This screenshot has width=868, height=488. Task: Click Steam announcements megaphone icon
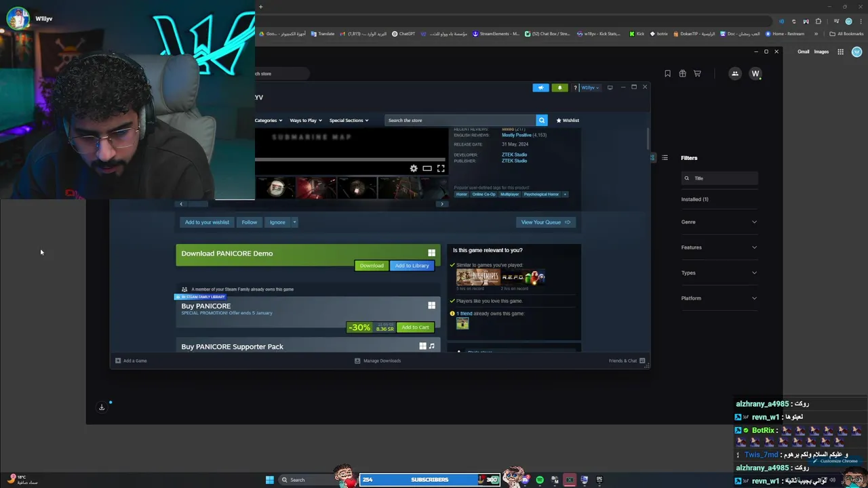(x=540, y=87)
